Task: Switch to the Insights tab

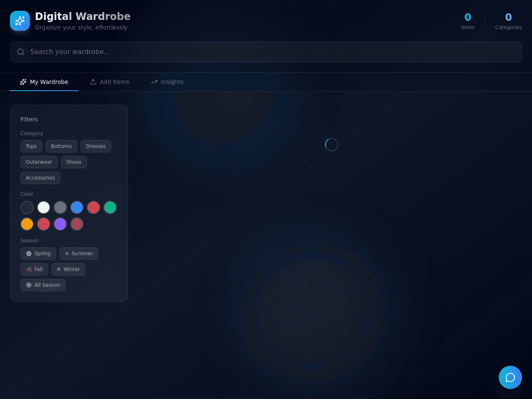Action: [167, 82]
